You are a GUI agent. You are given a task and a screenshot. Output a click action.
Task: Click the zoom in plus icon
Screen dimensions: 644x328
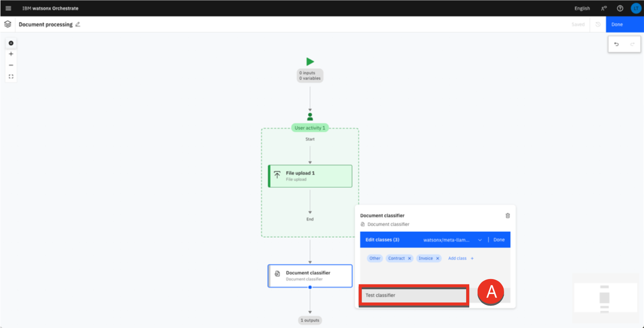[11, 54]
